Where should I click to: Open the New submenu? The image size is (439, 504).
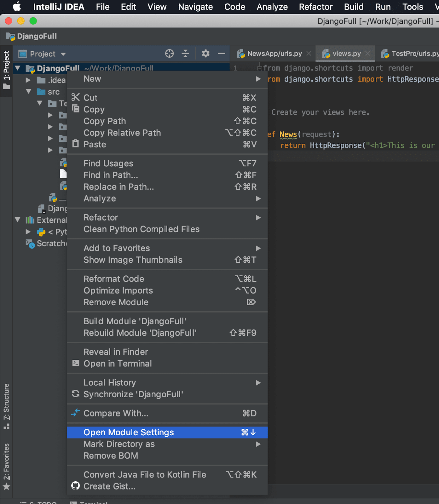pos(92,79)
